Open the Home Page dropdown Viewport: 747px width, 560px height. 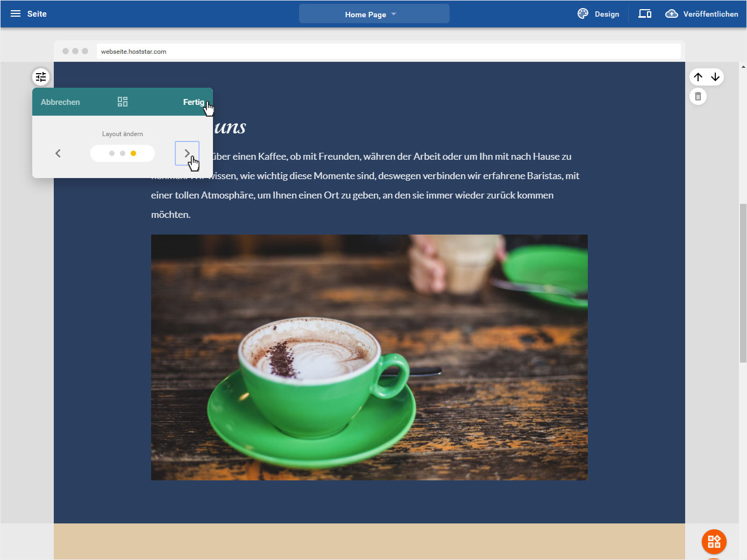click(x=374, y=14)
